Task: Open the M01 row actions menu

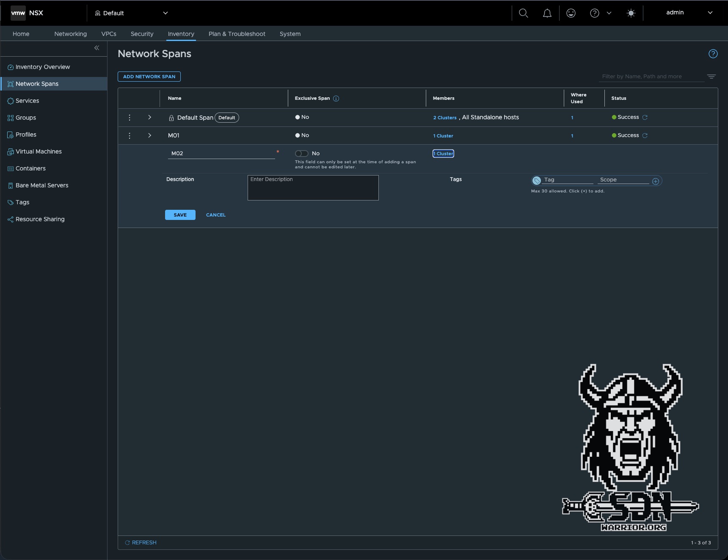Action: pos(130,136)
